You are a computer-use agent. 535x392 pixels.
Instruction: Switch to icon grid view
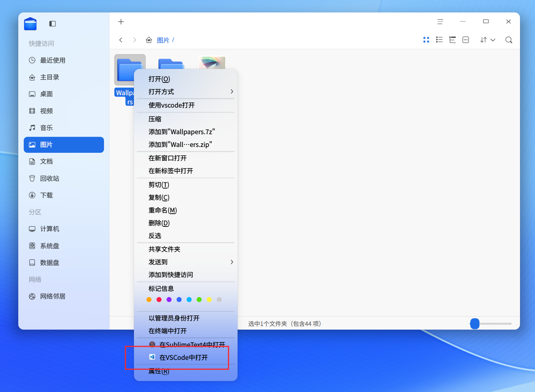(x=426, y=40)
